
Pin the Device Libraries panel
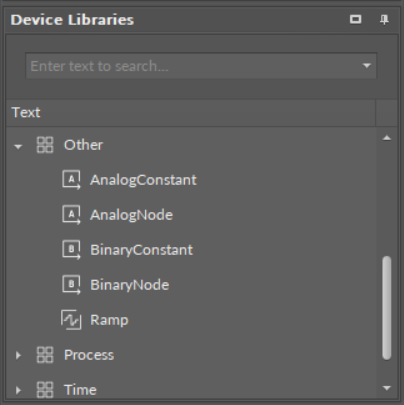pos(384,20)
